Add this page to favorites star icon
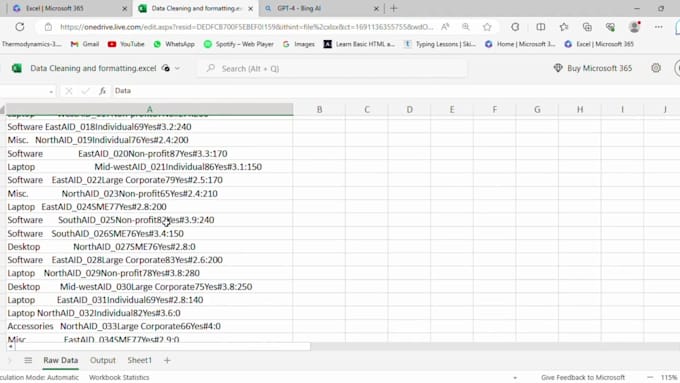The width and height of the screenshot is (680, 383). (x=487, y=27)
